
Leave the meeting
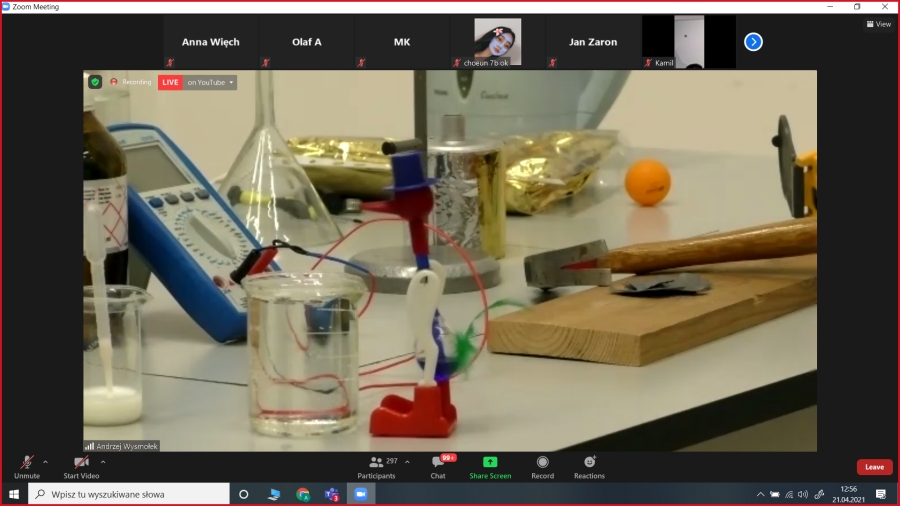874,467
